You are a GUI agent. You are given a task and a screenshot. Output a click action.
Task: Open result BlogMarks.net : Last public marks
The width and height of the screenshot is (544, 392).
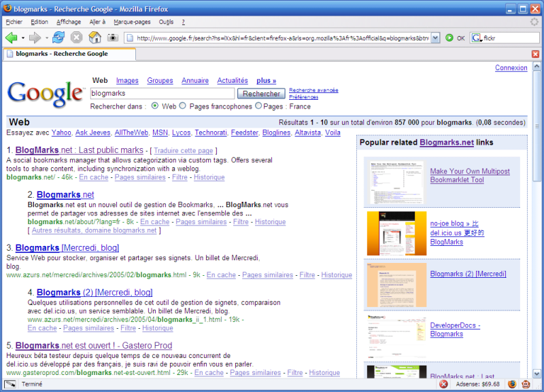pyautogui.click(x=80, y=150)
